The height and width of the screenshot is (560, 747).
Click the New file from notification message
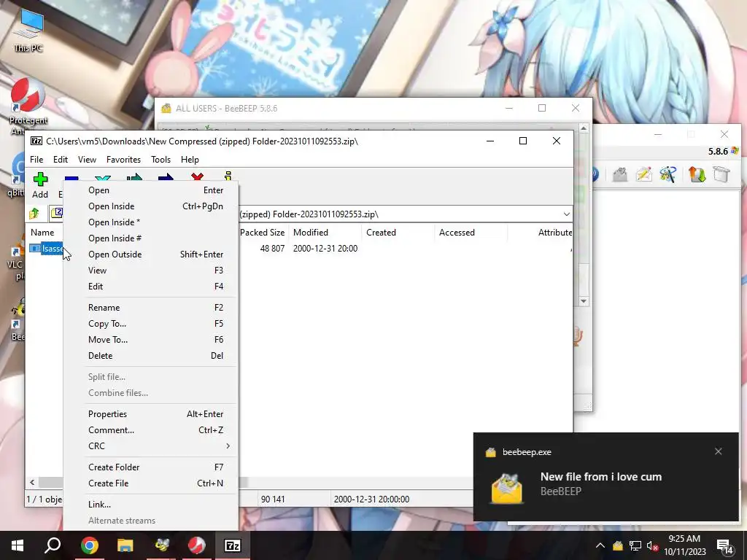pos(601,477)
